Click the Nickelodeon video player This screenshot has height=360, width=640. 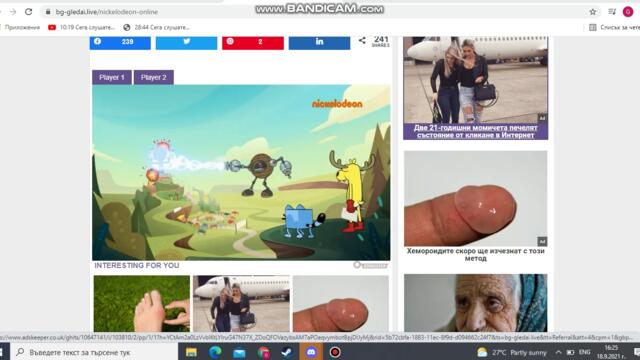click(241, 172)
